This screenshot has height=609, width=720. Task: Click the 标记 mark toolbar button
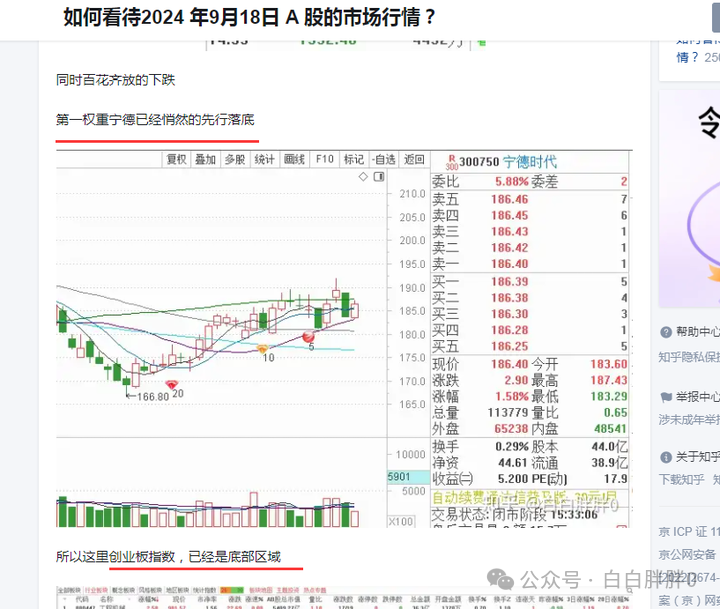(x=354, y=159)
